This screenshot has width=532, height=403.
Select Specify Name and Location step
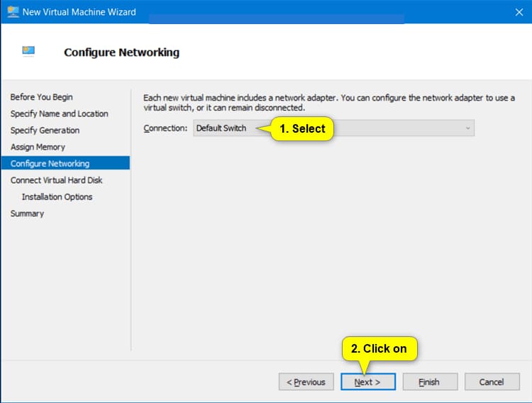[59, 114]
